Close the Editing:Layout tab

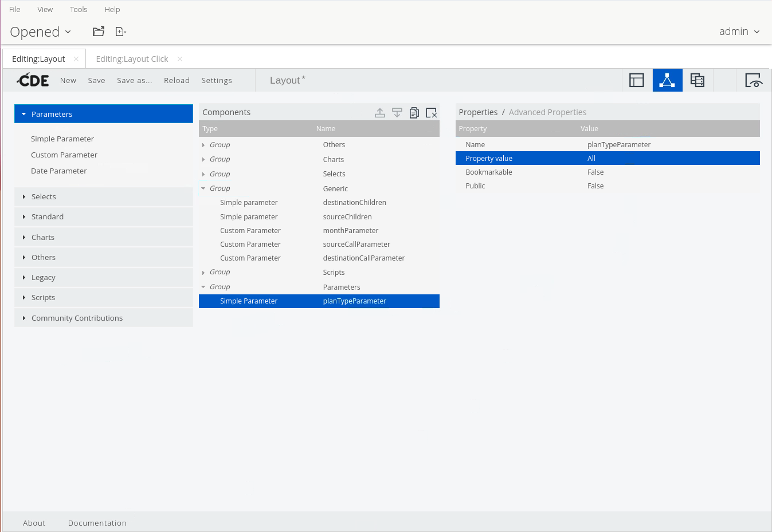pyautogui.click(x=76, y=59)
